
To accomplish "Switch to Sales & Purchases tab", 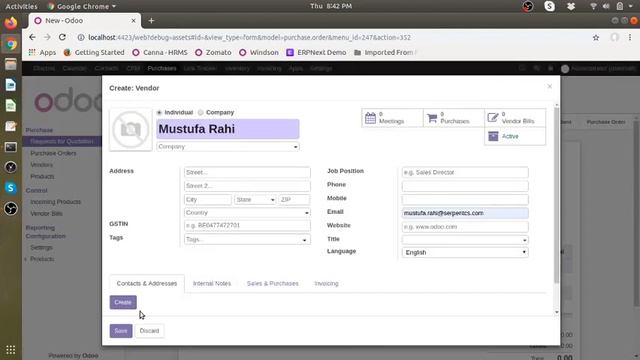I will tap(273, 283).
